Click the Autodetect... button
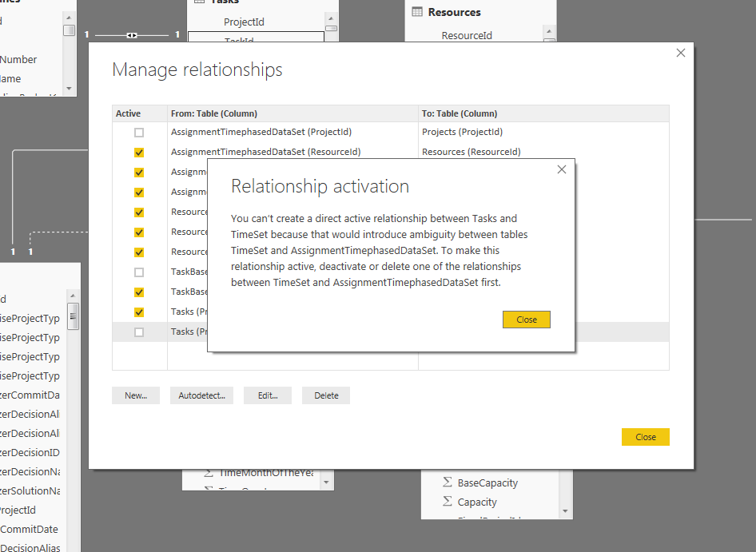756x552 pixels. [x=201, y=395]
